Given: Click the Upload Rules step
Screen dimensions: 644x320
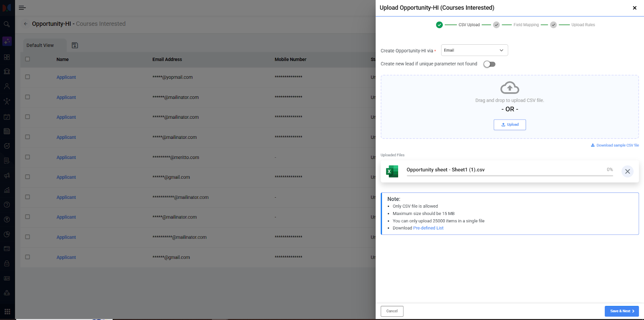Looking at the screenshot, I should point(583,25).
